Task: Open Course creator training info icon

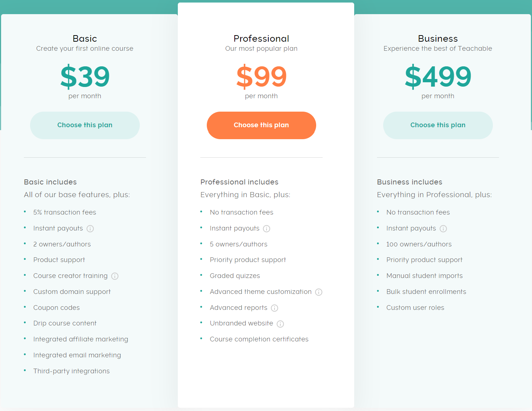Action: 115,276
